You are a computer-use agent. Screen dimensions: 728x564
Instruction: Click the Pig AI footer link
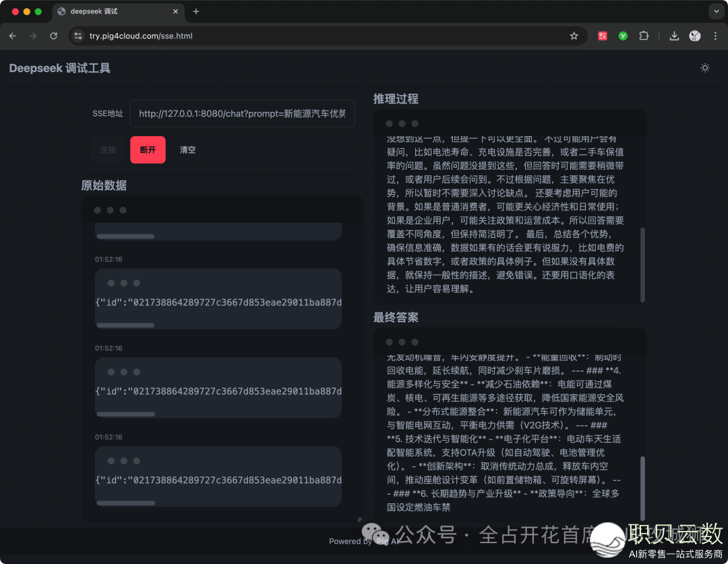click(x=387, y=541)
